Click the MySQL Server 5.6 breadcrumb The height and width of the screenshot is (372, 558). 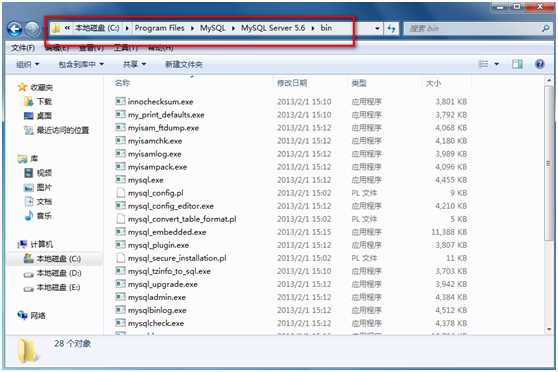pyautogui.click(x=273, y=28)
